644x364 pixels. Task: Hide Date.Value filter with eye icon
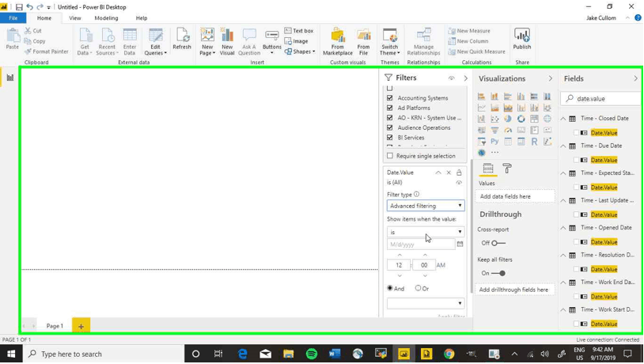pos(459,183)
